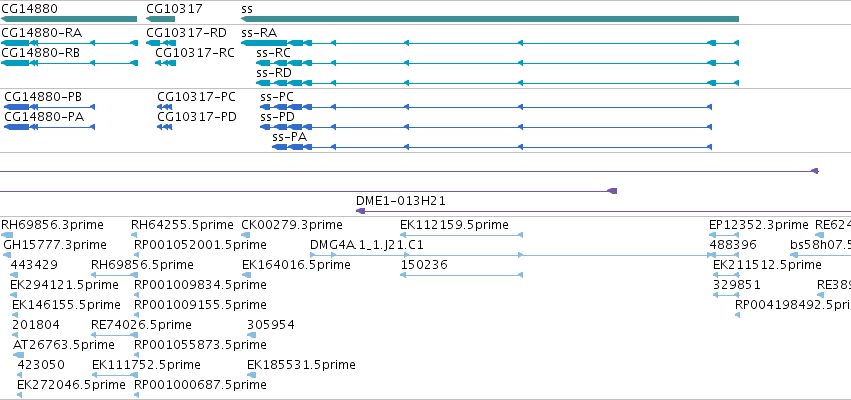
Task: Click the 488396 feature label
Action: point(733,245)
